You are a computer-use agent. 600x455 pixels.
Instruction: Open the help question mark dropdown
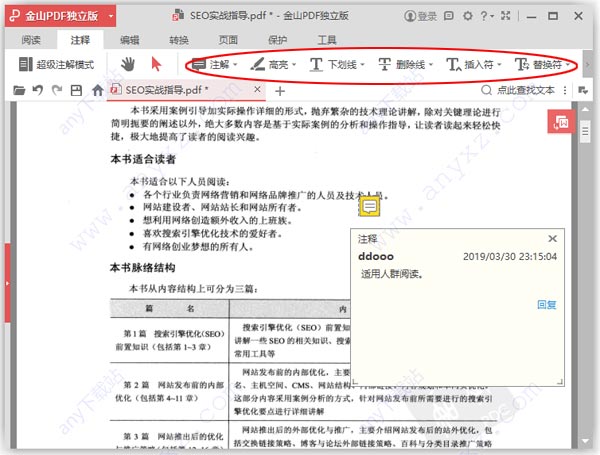coord(486,16)
